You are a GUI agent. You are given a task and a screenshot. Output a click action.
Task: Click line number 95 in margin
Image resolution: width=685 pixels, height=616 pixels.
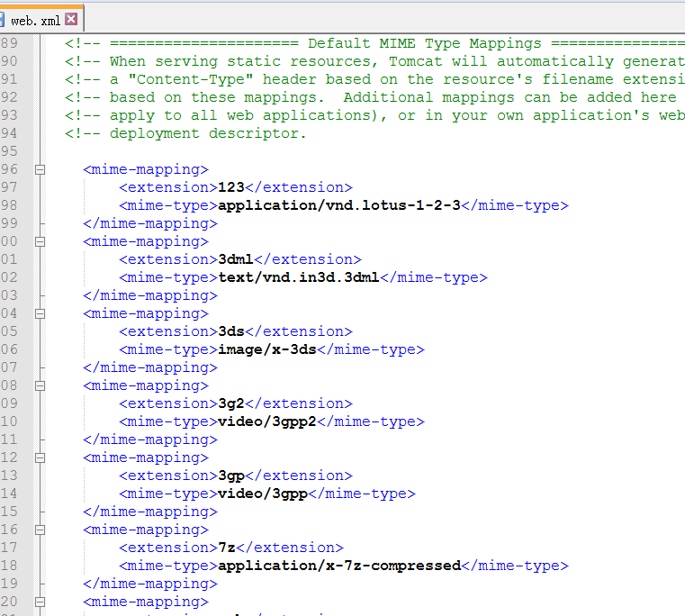(9, 151)
